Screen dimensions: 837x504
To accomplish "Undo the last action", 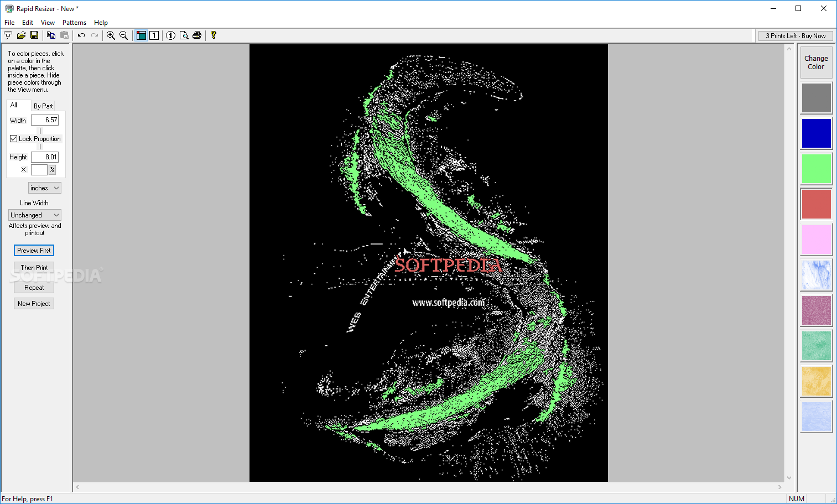I will tap(81, 35).
